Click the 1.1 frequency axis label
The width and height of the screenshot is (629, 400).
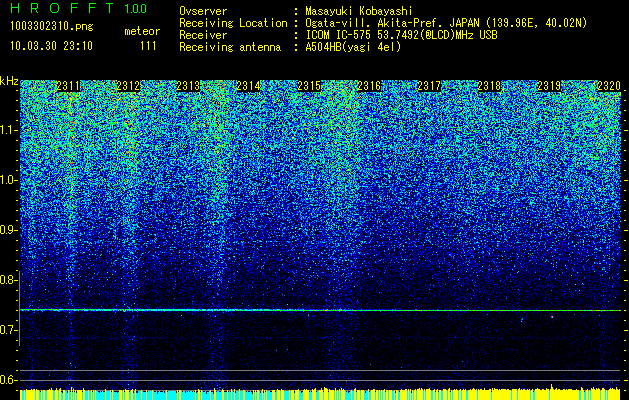[8, 130]
